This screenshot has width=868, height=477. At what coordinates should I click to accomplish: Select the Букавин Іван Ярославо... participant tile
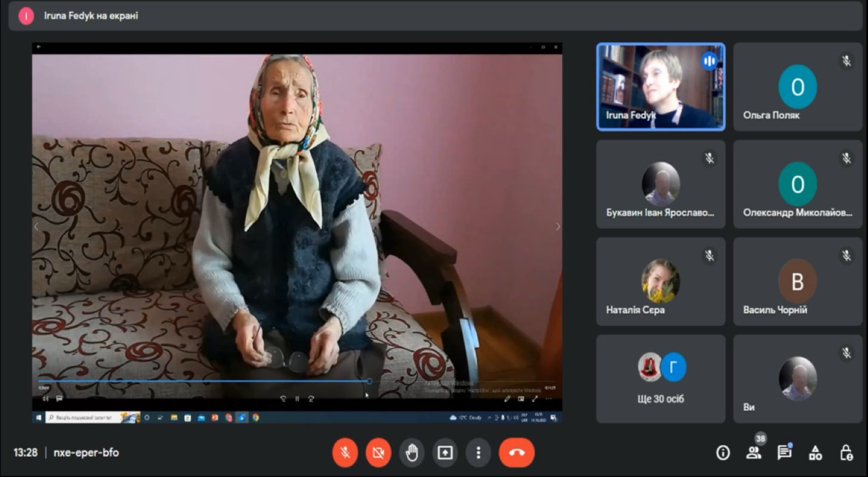(661, 184)
